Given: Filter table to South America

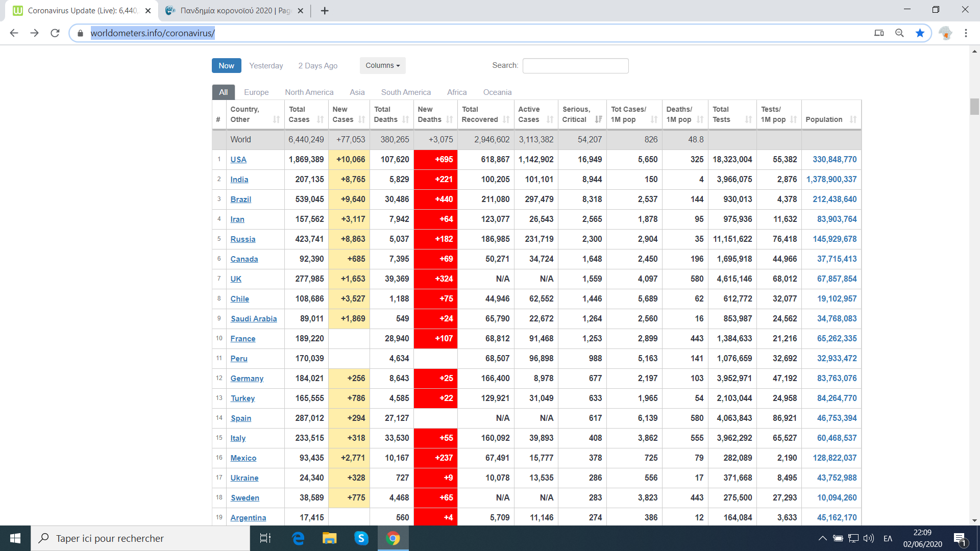Looking at the screenshot, I should (x=406, y=92).
